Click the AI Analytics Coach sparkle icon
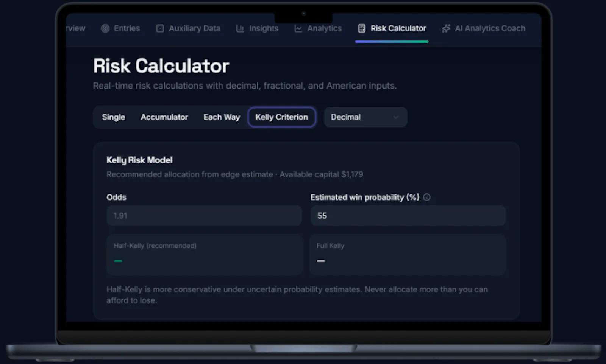The height and width of the screenshot is (364, 606). [446, 28]
